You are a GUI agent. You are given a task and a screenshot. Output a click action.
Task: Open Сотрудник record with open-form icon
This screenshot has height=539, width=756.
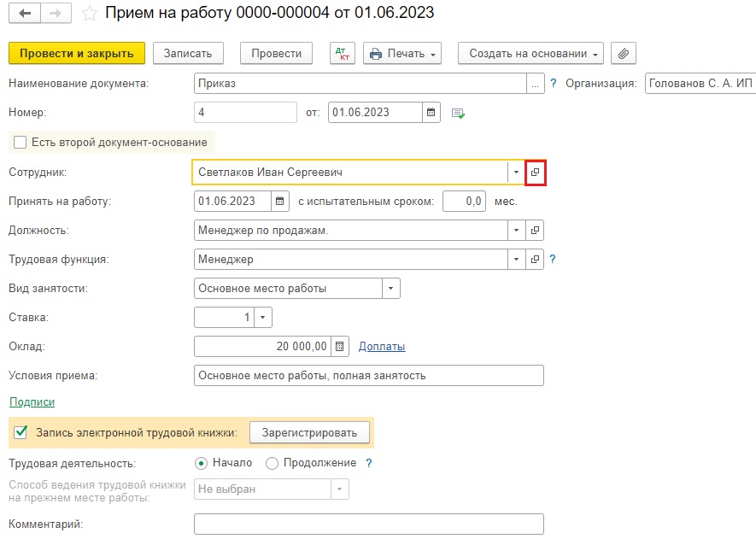tap(536, 173)
